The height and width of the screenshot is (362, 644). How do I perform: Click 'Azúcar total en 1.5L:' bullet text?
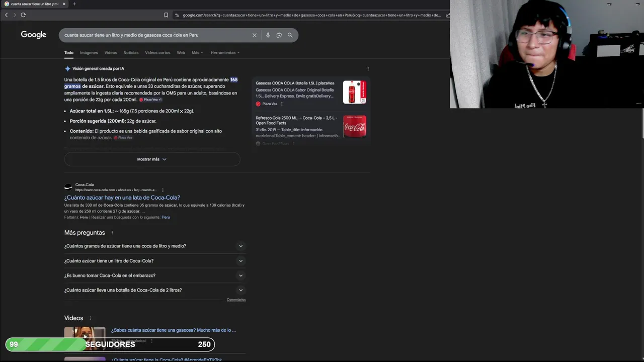click(92, 111)
